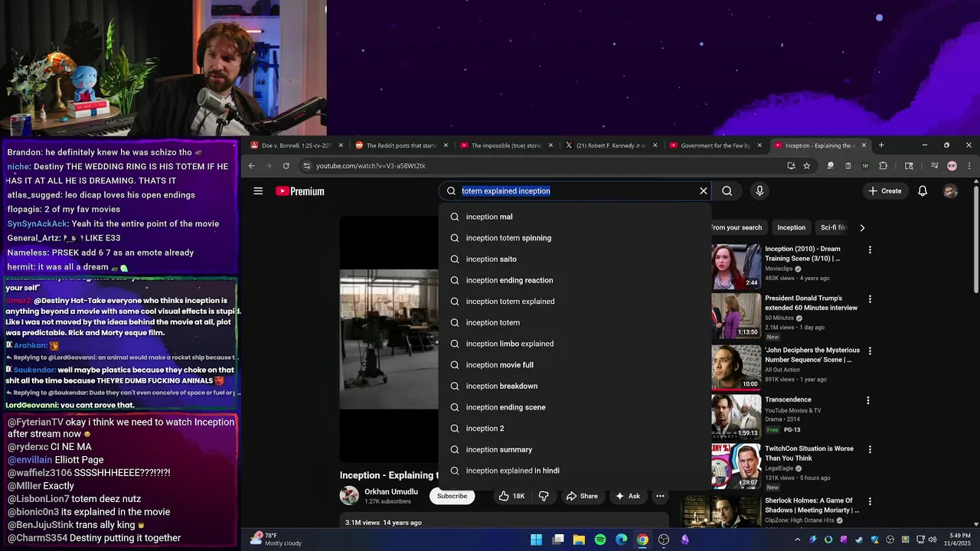The width and height of the screenshot is (980, 551).
Task: Open options for Sherlock Holmes video
Action: [x=869, y=501]
